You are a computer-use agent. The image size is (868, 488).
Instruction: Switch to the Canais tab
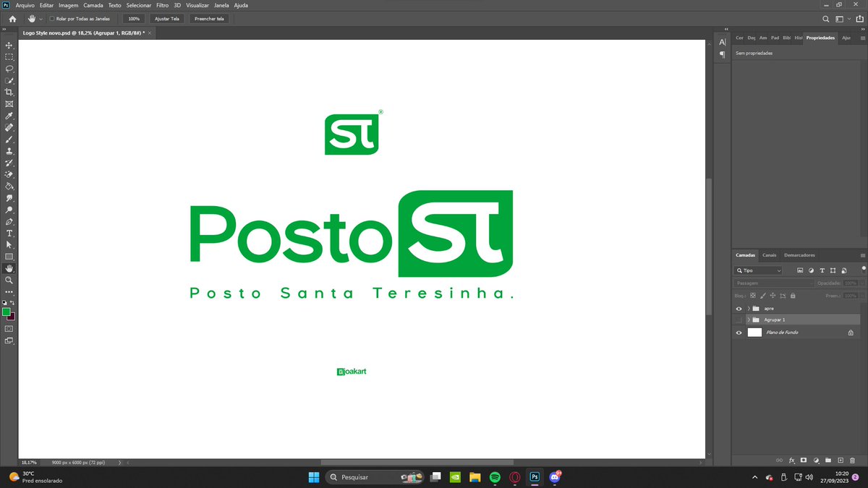coord(769,255)
